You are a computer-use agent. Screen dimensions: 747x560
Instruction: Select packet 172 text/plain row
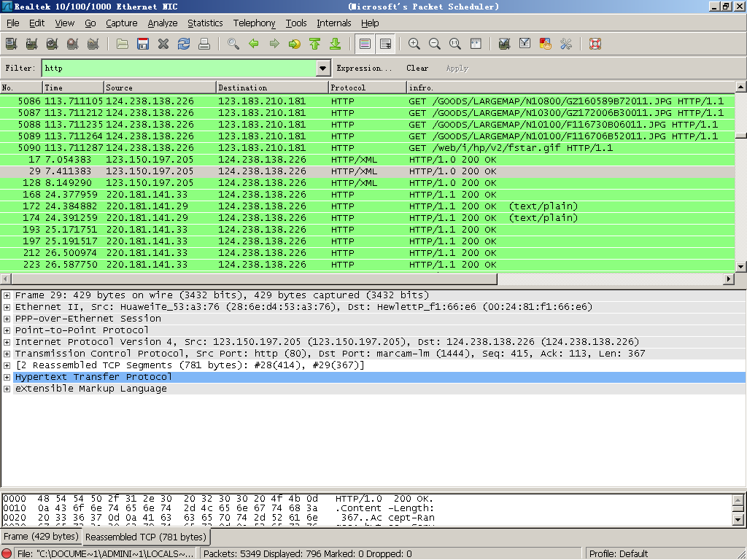[368, 206]
